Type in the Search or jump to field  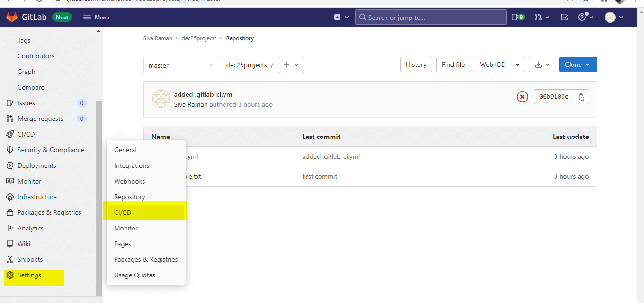430,17
